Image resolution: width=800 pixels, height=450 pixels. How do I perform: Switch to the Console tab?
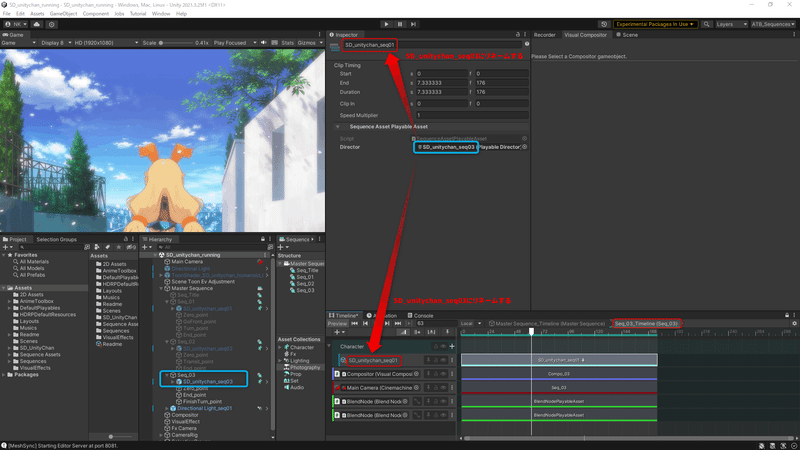click(420, 315)
